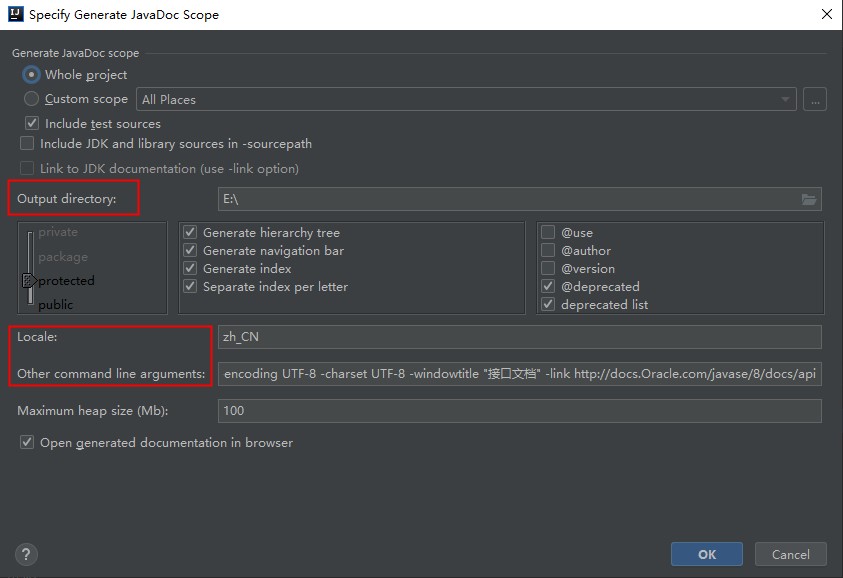Viewport: 843px width, 578px height.
Task: Click the Maximum heap size field
Action: point(519,410)
